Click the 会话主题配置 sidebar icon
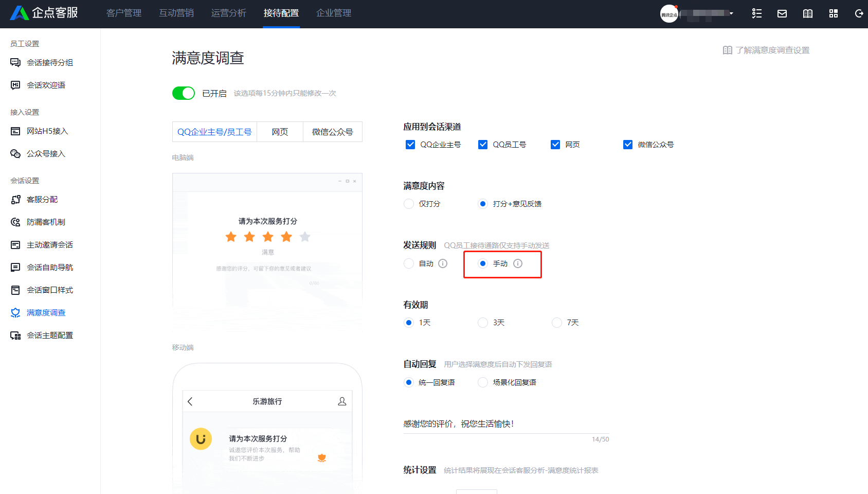The width and height of the screenshot is (868, 494). (x=15, y=336)
